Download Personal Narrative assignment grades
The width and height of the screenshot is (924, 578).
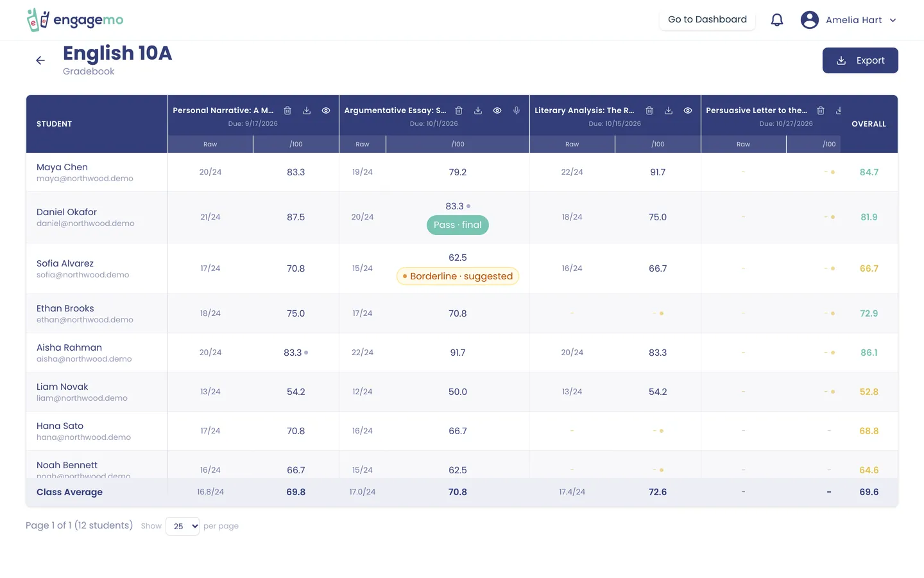[x=307, y=110]
